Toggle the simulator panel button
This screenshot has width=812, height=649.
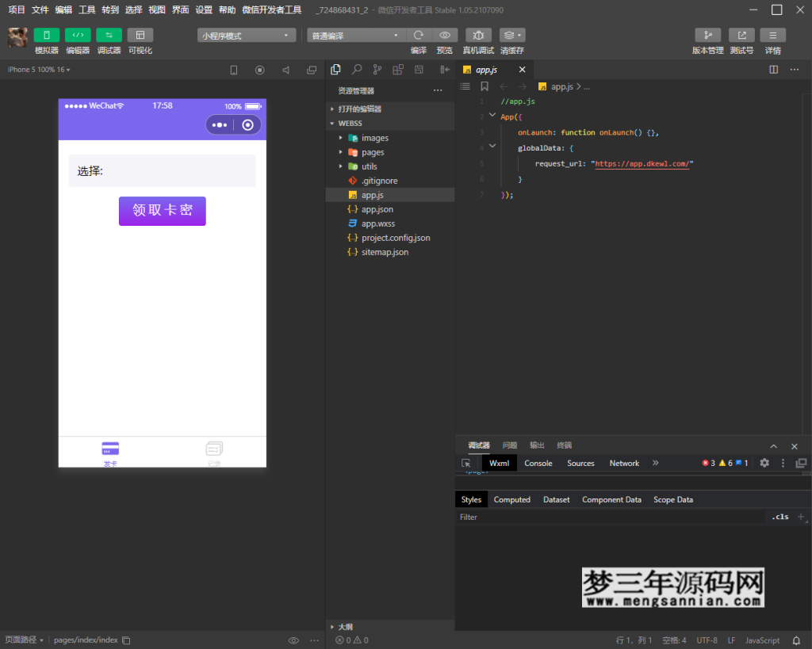(47, 36)
